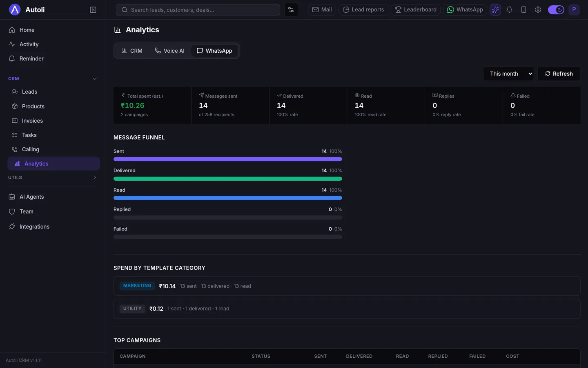Image resolution: width=588 pixels, height=368 pixels.
Task: Click the ₹0.12 utility spend value
Action: [x=156, y=309]
